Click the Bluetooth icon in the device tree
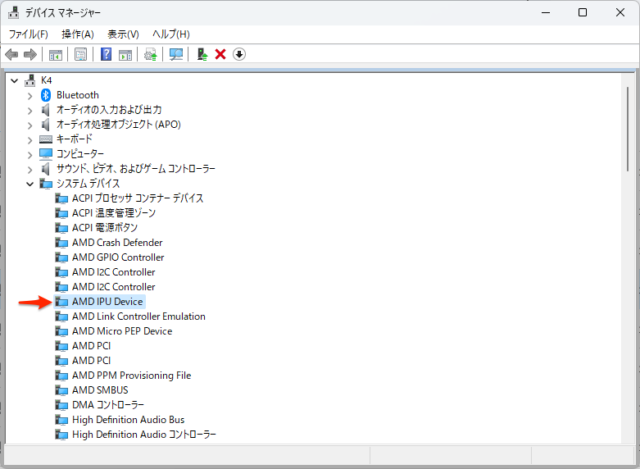Screen dimensions: 640x469 pyautogui.click(x=46, y=95)
